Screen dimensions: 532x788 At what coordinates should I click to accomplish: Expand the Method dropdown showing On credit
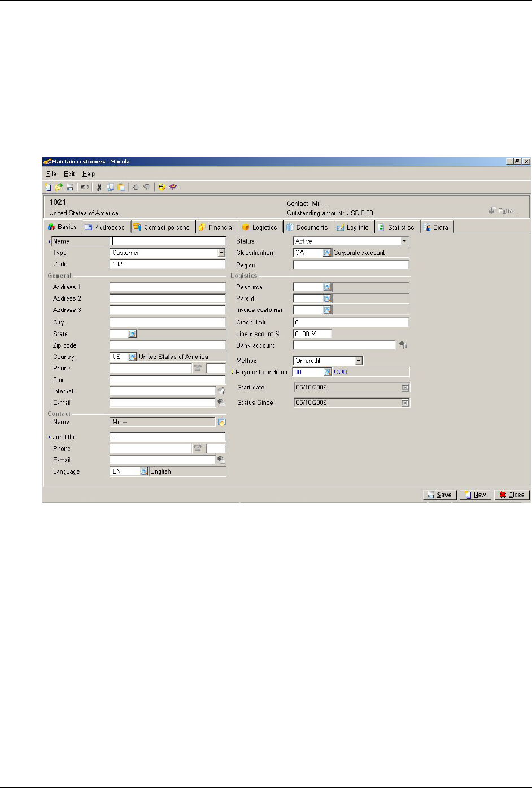pos(359,361)
